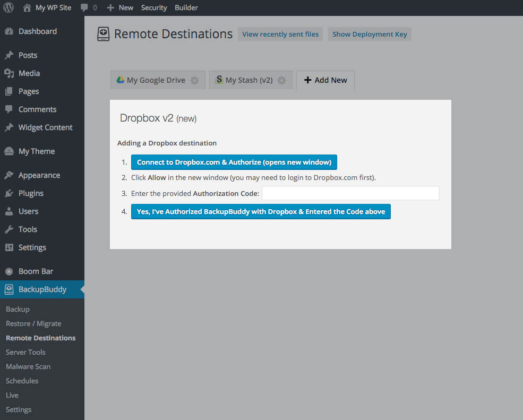Click the plus icon beside New

click(x=110, y=7)
